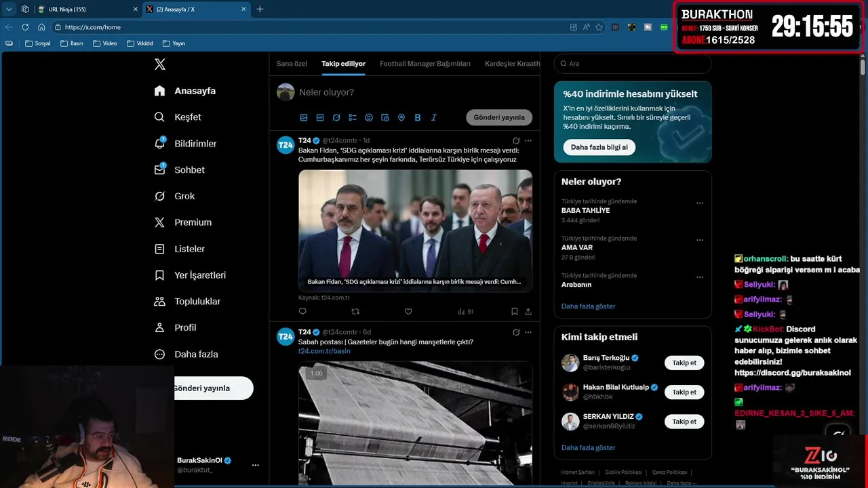The height and width of the screenshot is (488, 868).
Task: Click the browser home button
Action: click(41, 27)
